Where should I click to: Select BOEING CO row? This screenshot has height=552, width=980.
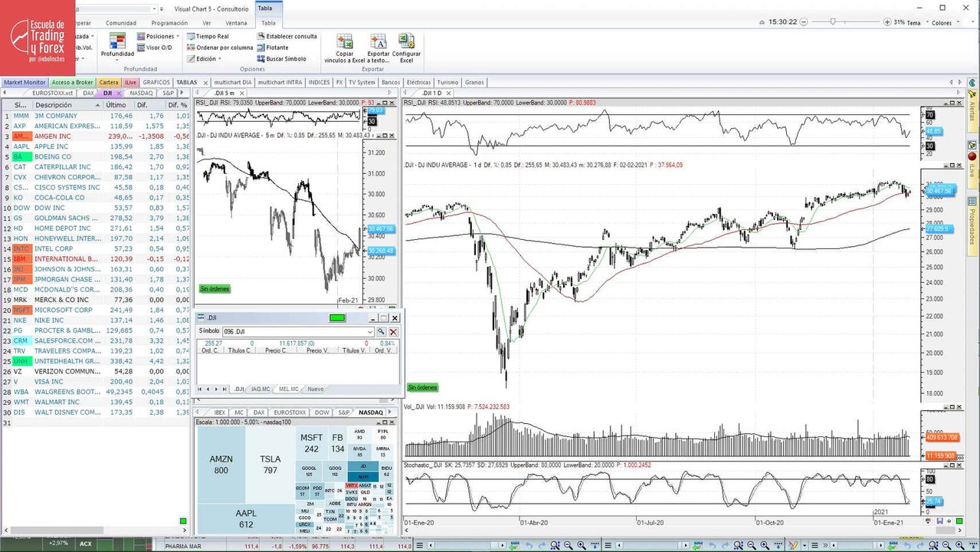94,156
